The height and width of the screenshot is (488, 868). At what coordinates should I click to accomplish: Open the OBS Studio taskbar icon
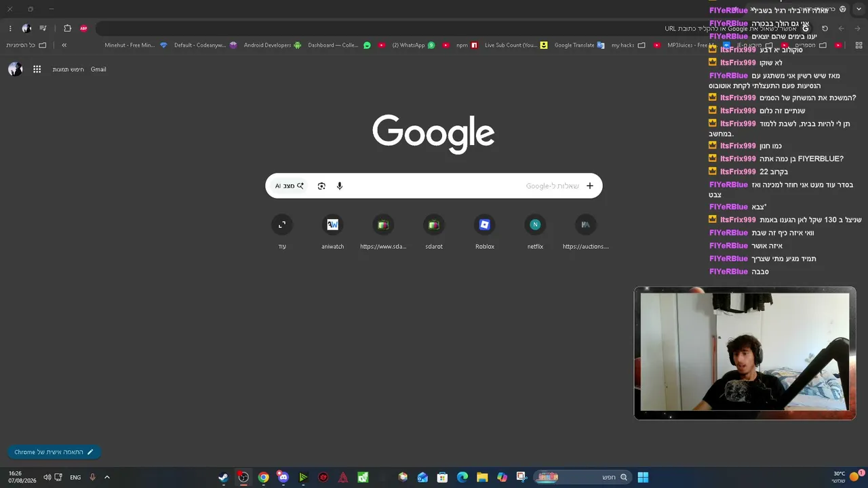coord(243,477)
